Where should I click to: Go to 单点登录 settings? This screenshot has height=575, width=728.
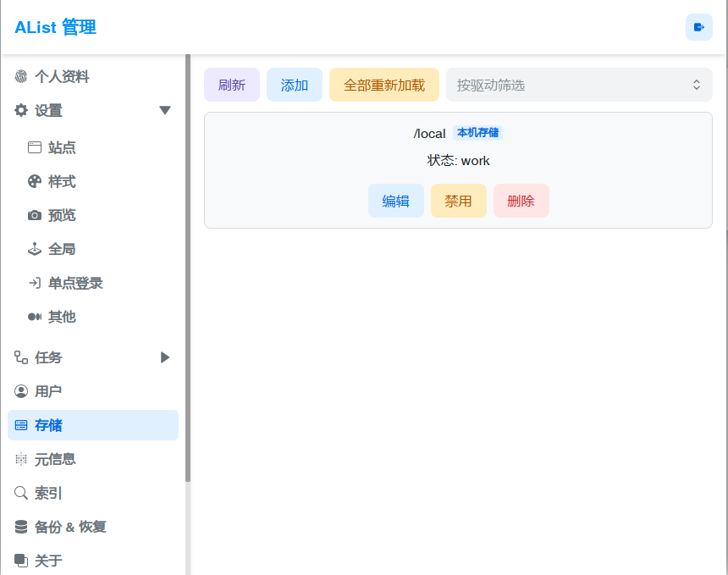click(x=75, y=283)
